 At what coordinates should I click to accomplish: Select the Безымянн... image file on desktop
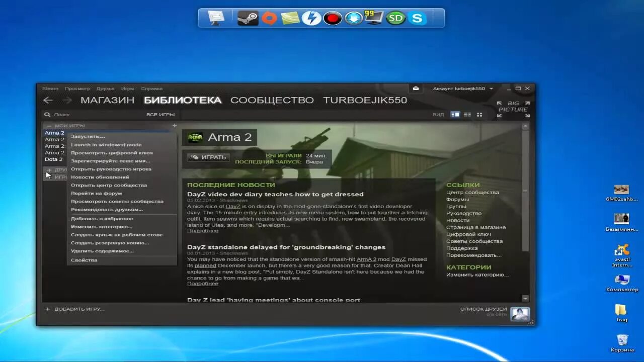[x=622, y=222]
